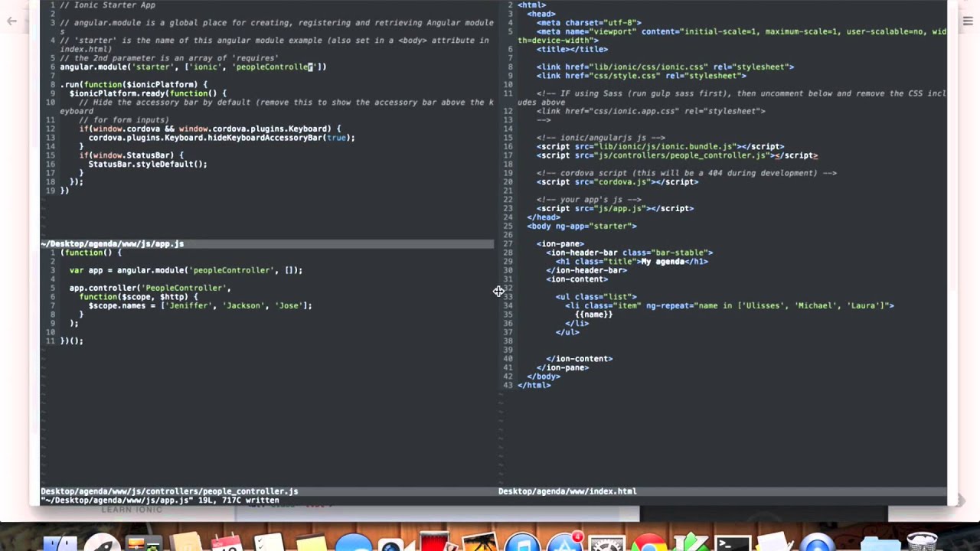Click the $scope.names array line
The image size is (980, 551).
coord(200,305)
